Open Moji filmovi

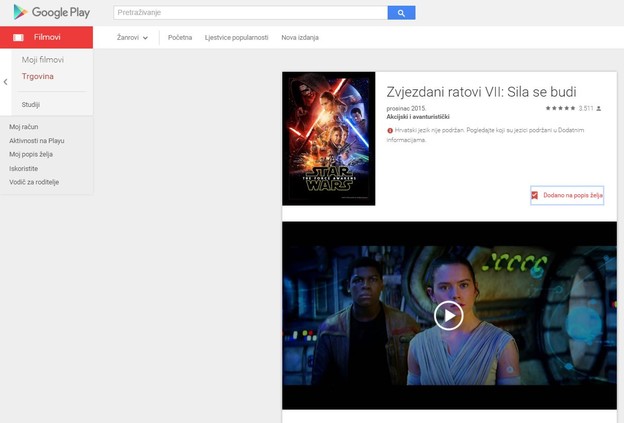(x=43, y=60)
